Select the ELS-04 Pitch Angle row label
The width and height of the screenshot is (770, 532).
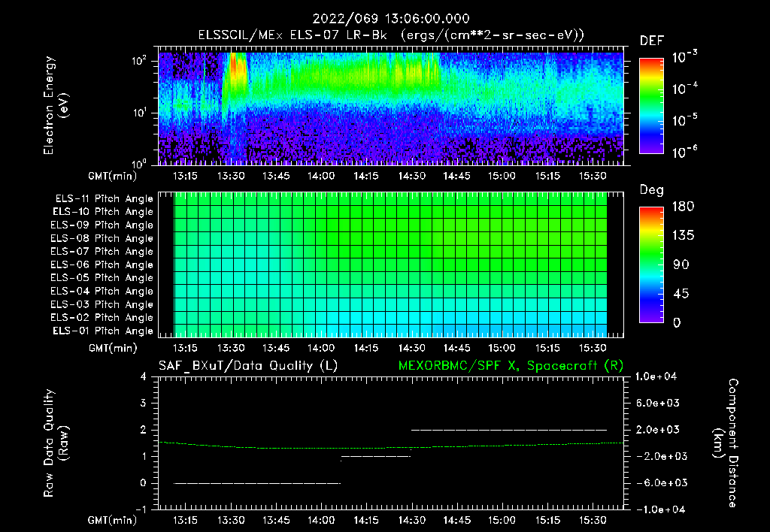tap(102, 291)
